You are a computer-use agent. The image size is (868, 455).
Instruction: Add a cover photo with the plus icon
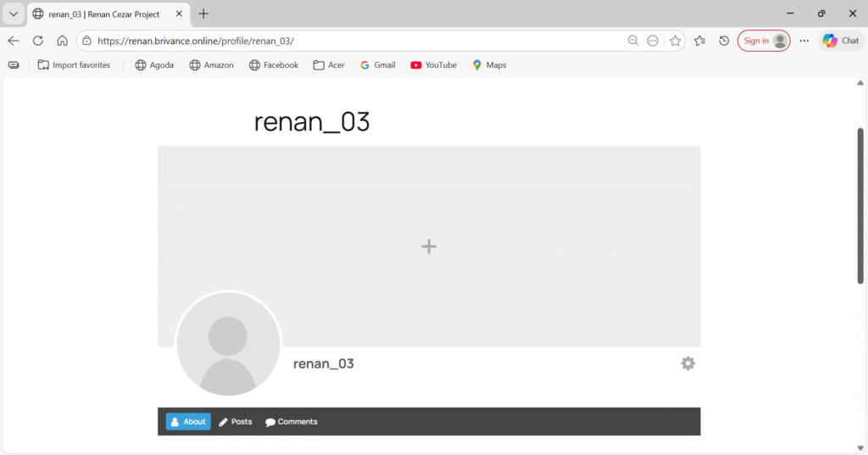[x=429, y=247]
